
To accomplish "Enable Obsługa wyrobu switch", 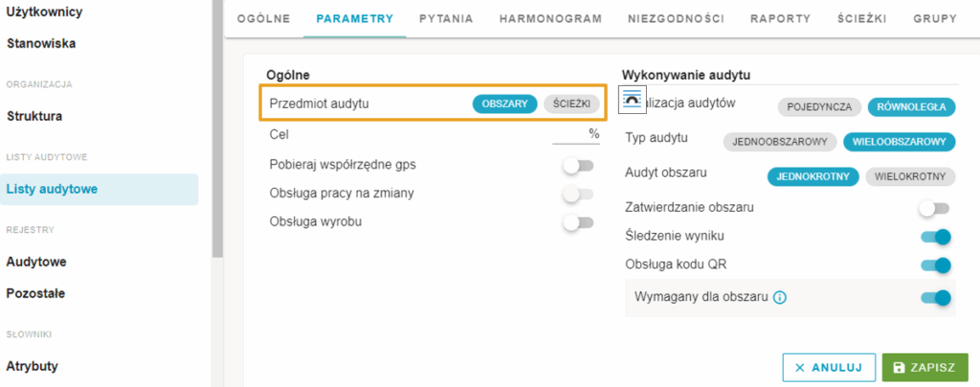I will (x=577, y=222).
